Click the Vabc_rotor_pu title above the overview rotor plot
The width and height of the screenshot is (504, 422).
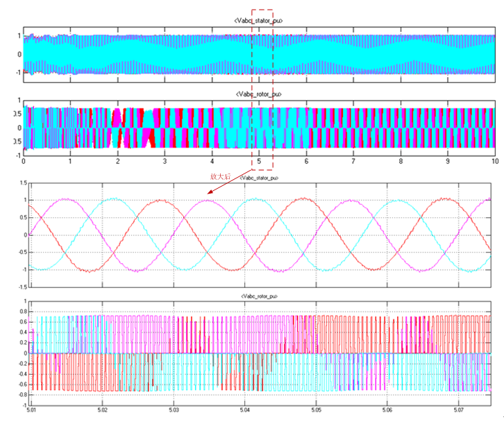click(259, 94)
